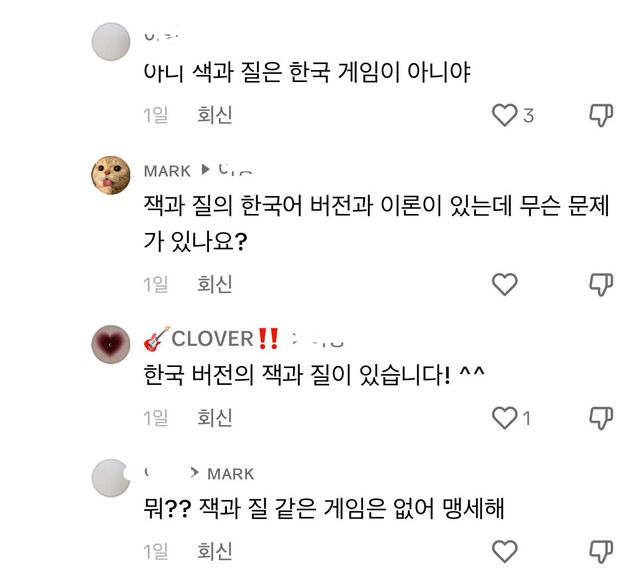Tap the bottom commenter's gray avatar
This screenshot has height=588, width=640.
click(112, 478)
